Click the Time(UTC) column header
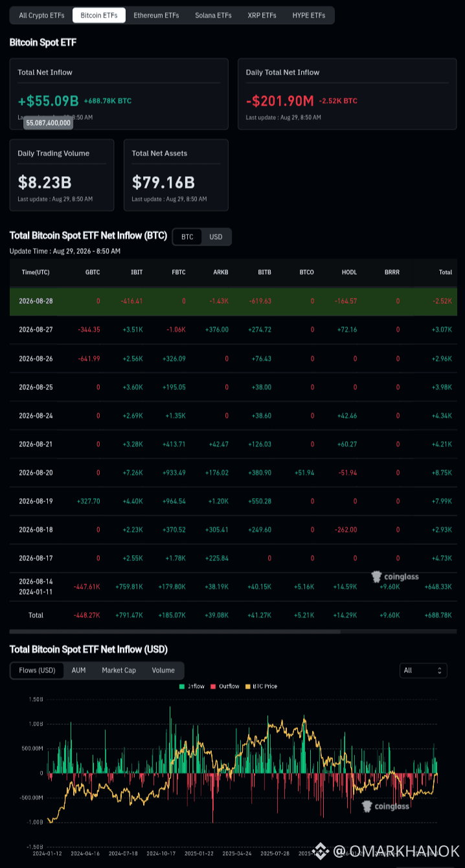465x868 pixels. tap(36, 273)
